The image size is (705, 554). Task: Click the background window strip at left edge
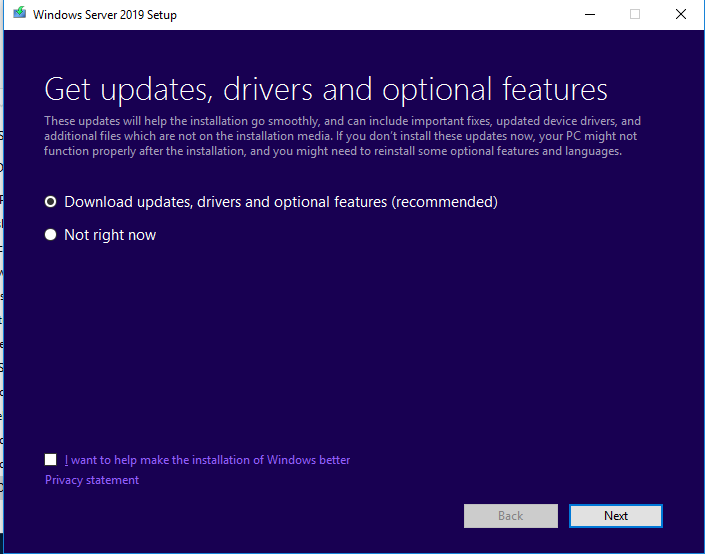coord(1,300)
